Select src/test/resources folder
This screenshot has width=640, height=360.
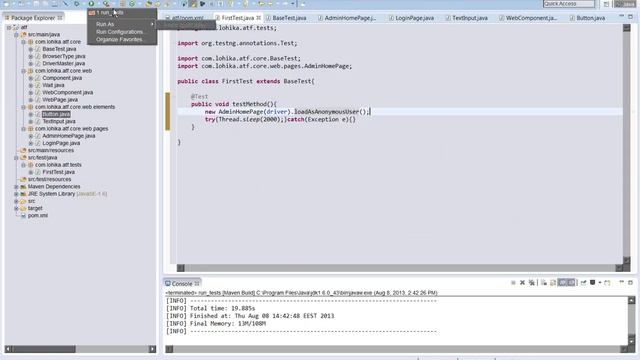click(x=49, y=180)
